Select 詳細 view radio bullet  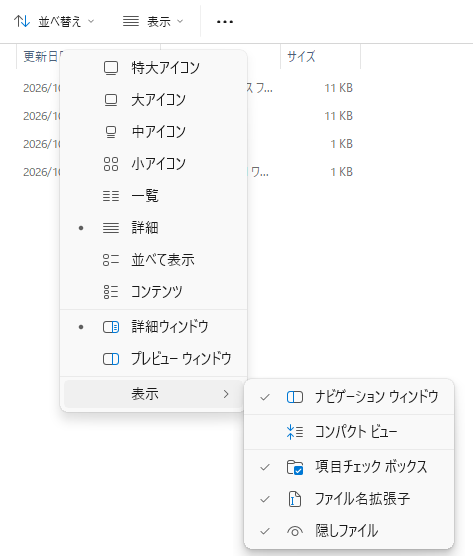coord(81,228)
